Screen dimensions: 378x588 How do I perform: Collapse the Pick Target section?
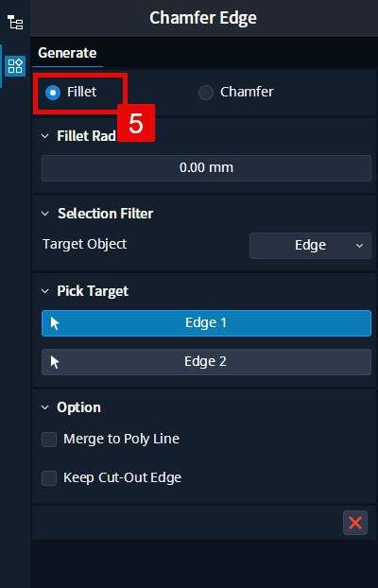[x=45, y=291]
